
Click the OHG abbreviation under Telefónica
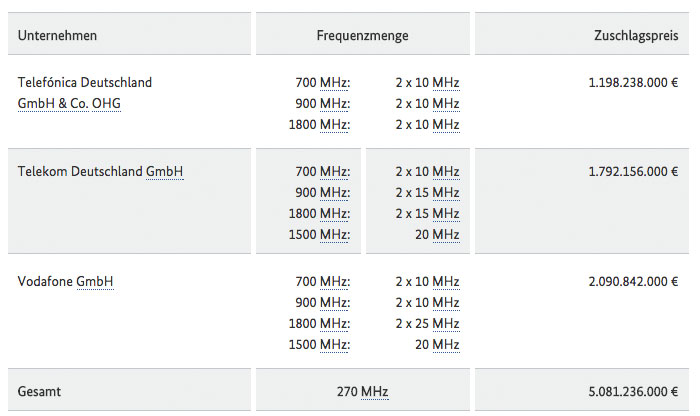tap(106, 104)
